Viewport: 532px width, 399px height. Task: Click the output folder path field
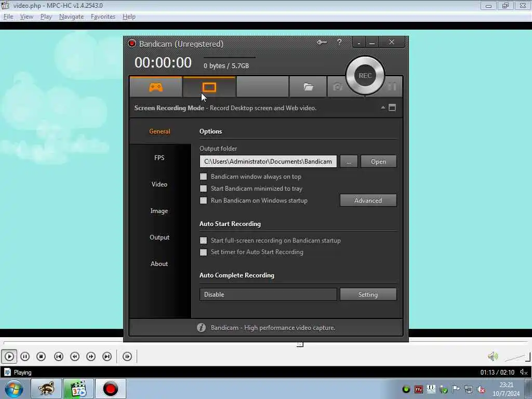pos(268,162)
